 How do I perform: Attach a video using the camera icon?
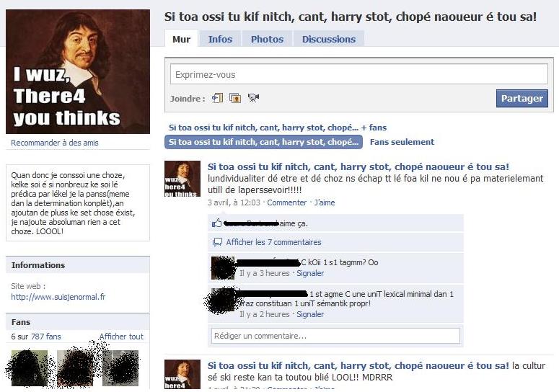pyautogui.click(x=253, y=98)
